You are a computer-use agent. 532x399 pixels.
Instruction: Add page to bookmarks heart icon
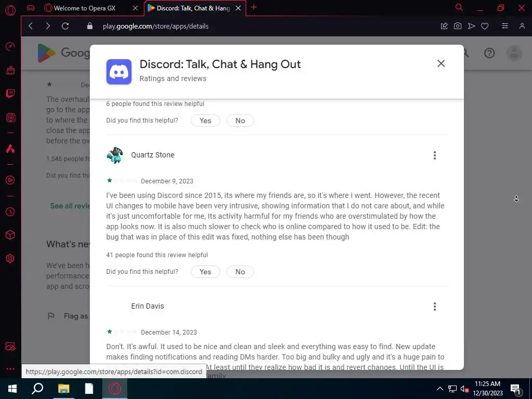click(485, 26)
